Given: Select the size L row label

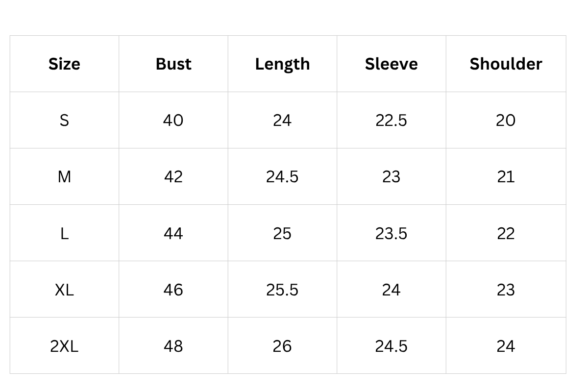Looking at the screenshot, I should [64, 234].
